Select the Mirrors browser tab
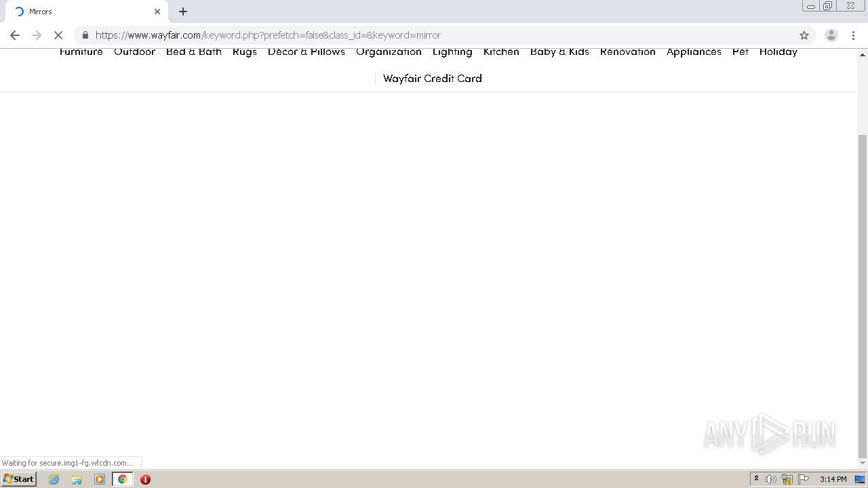Image resolution: width=868 pixels, height=488 pixels. (x=85, y=12)
